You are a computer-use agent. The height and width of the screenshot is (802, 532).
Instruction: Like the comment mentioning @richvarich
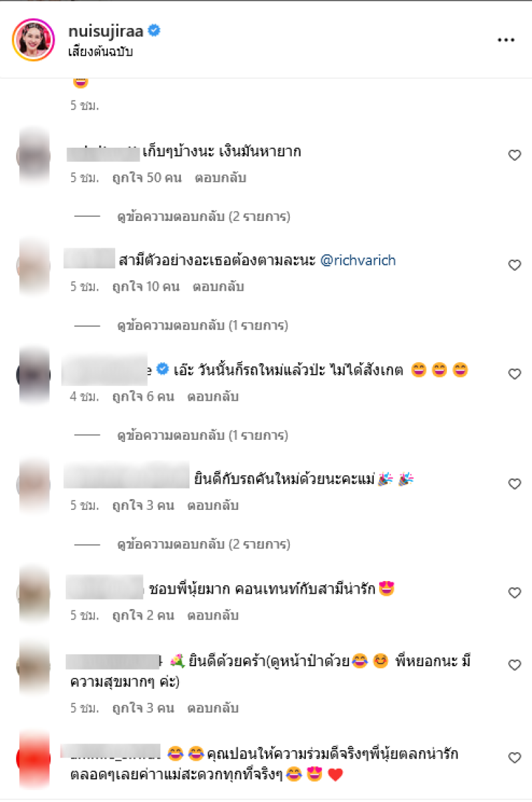(514, 265)
